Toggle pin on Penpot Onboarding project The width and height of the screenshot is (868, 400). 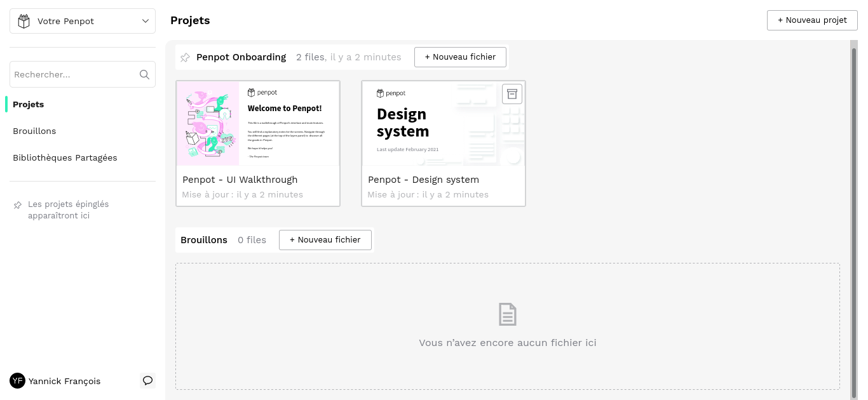point(185,58)
